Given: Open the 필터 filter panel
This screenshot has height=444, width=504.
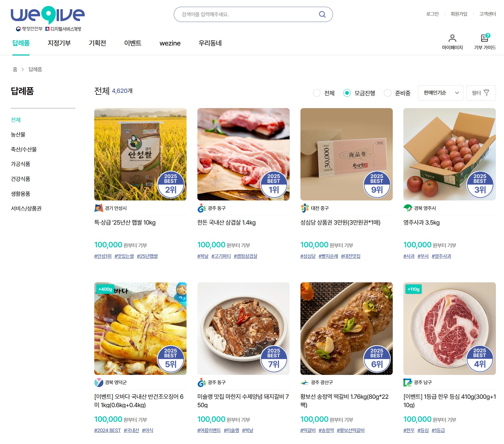Looking at the screenshot, I should pos(481,93).
